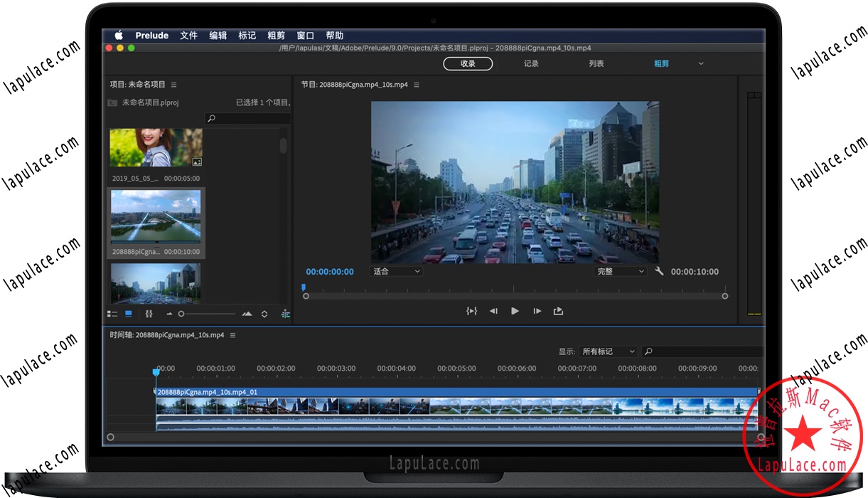Open the 窗口 menu
This screenshot has width=868, height=498.
[306, 35]
